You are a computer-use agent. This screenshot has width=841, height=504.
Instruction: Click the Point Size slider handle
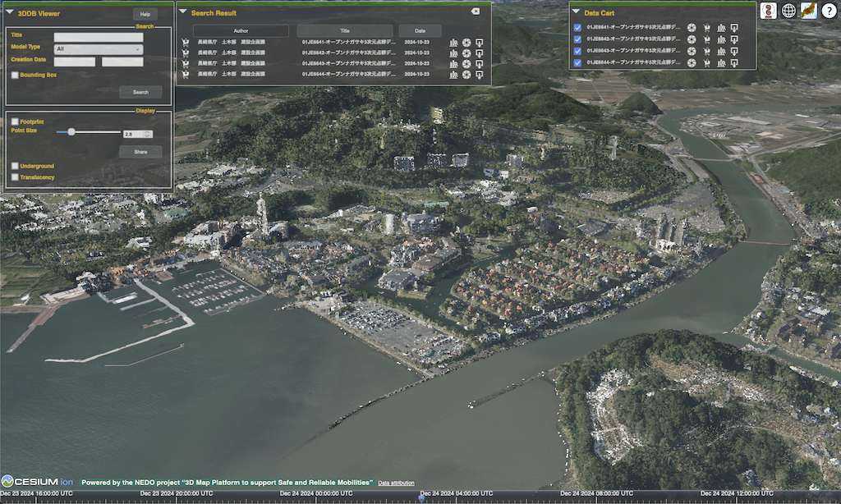pos(71,132)
